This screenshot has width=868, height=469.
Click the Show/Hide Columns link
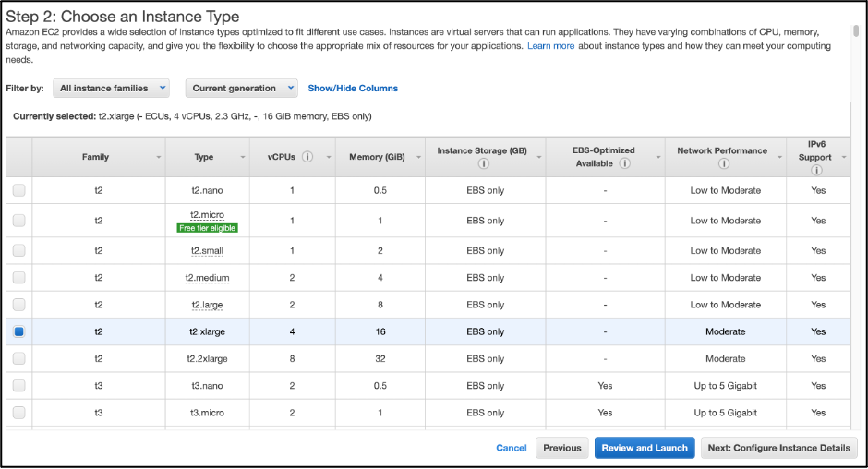[353, 88]
